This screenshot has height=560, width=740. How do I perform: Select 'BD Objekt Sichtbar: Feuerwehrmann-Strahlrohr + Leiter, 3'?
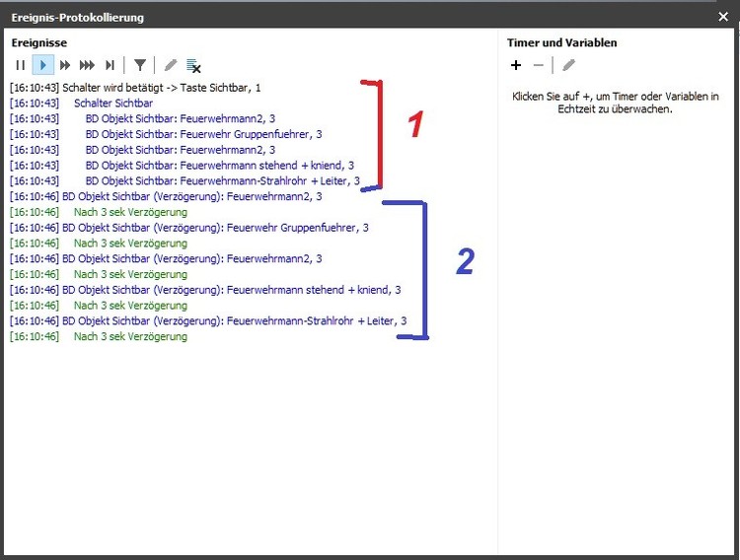[x=185, y=181]
